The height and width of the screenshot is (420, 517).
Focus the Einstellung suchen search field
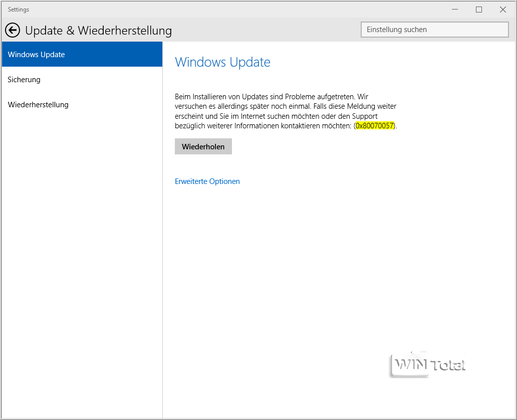[434, 30]
